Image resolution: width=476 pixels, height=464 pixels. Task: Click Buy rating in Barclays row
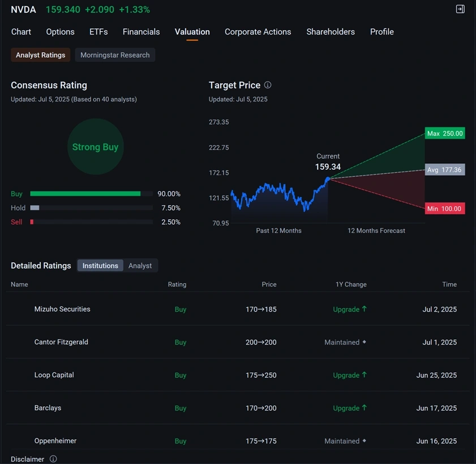(x=181, y=408)
